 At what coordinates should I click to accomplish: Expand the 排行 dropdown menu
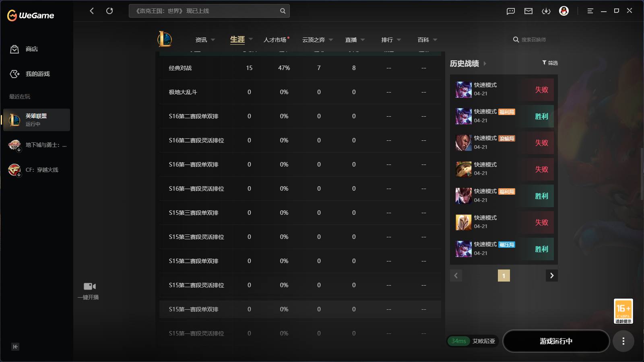(x=399, y=40)
